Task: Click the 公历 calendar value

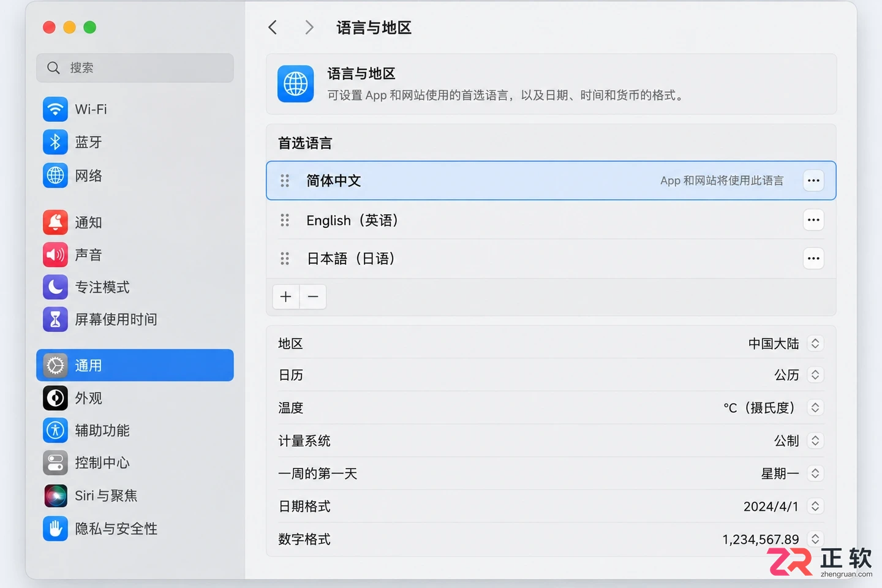Action: [x=786, y=375]
